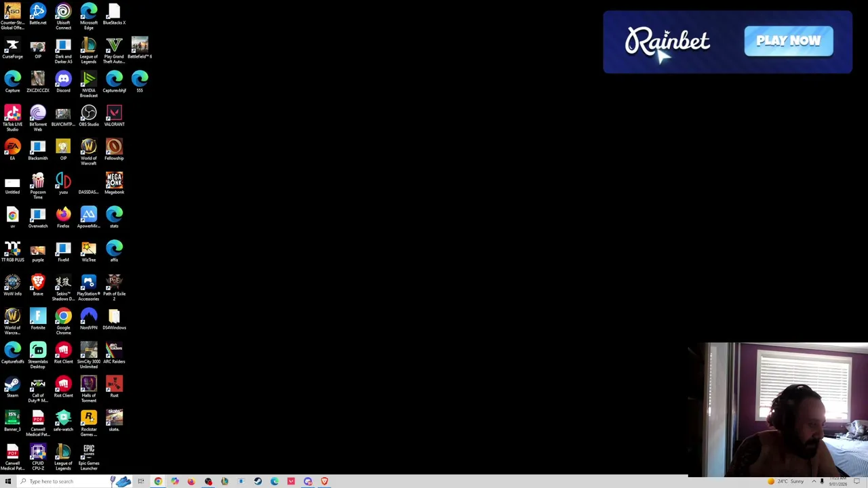The height and width of the screenshot is (488, 868).
Task: Open NordVPN desktop icon
Action: click(x=89, y=319)
